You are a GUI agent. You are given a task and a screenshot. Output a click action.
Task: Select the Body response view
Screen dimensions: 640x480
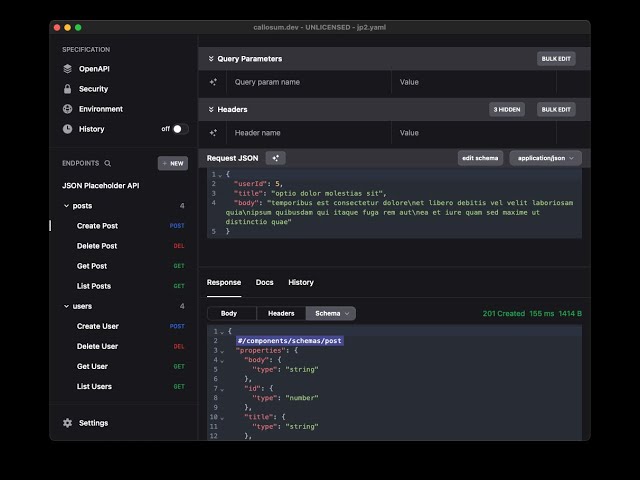click(232, 313)
